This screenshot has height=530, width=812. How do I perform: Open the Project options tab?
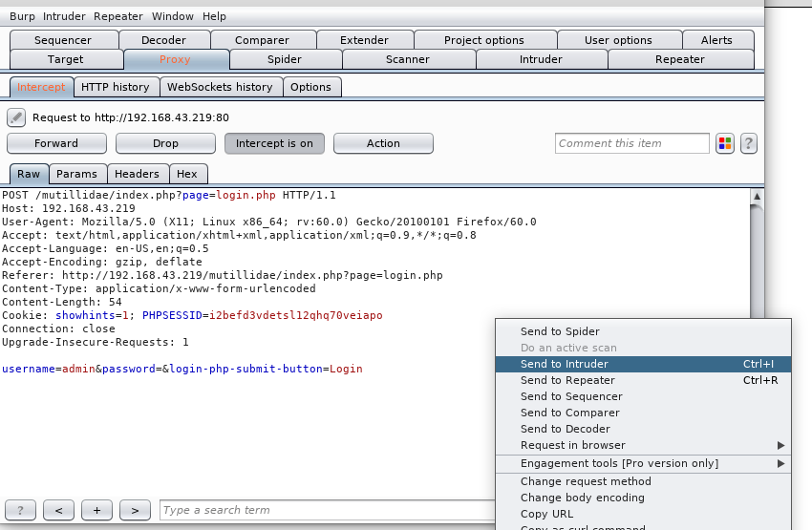point(484,40)
